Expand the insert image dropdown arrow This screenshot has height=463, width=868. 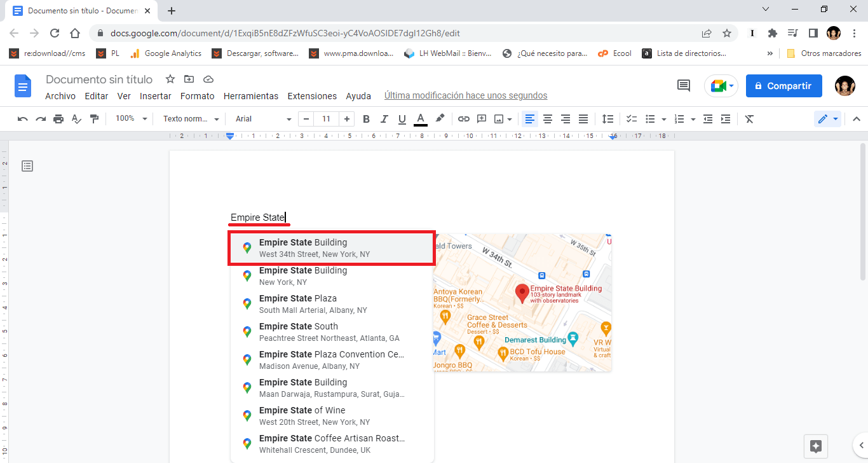(x=510, y=119)
